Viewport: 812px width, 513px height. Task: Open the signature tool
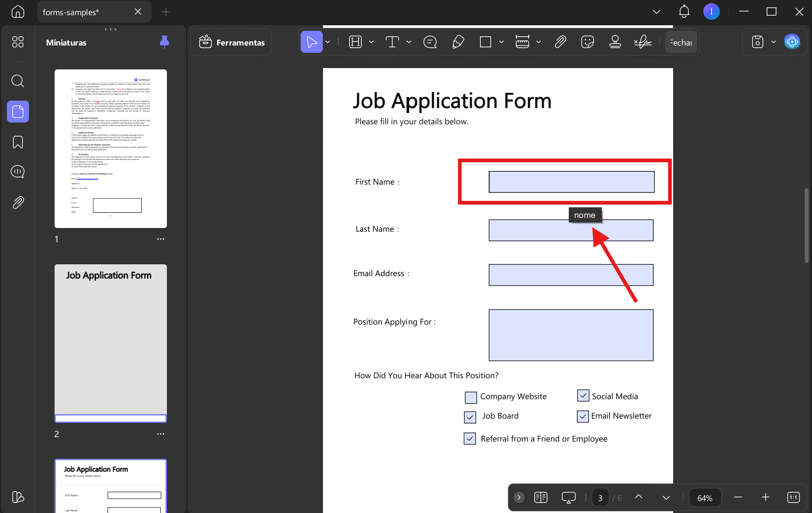click(643, 42)
